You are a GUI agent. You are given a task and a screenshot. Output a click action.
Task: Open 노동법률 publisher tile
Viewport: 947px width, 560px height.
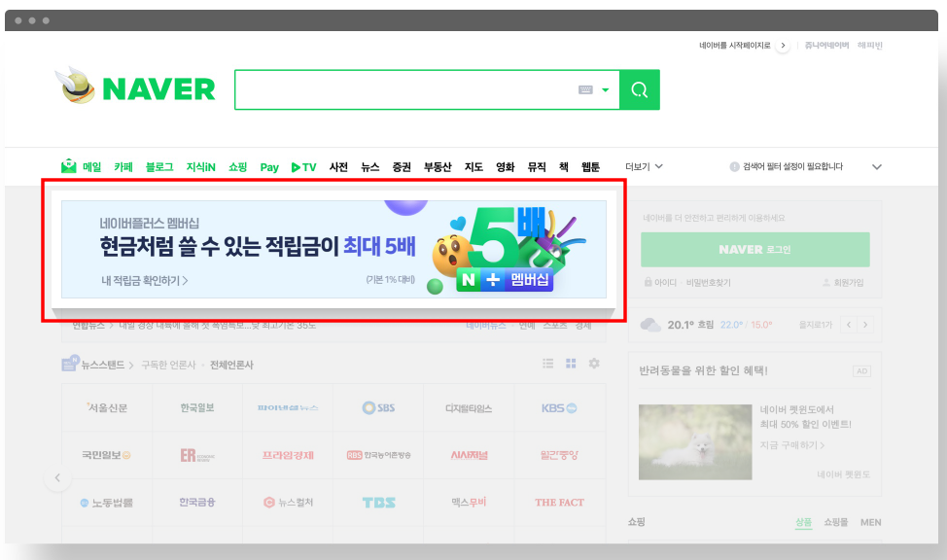click(x=107, y=503)
